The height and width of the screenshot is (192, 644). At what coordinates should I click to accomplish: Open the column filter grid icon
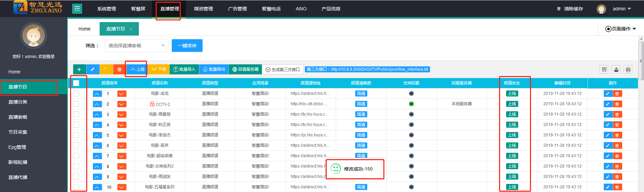604,69
